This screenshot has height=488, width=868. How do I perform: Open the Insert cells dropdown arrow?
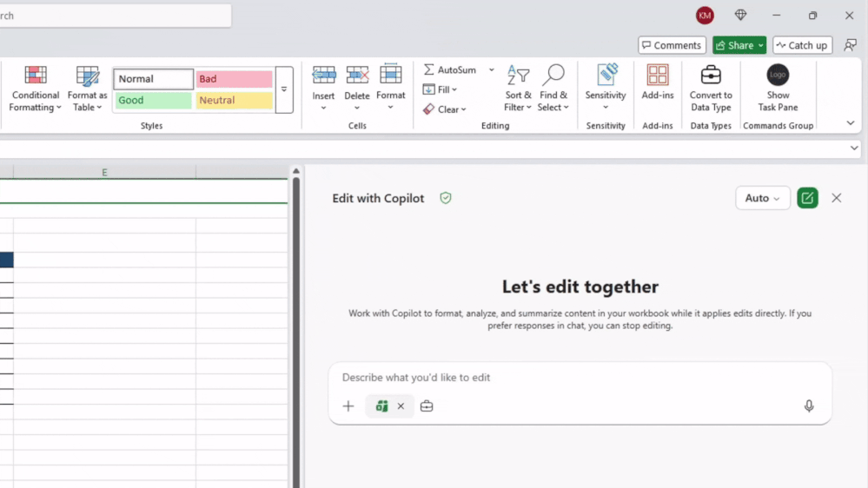click(x=323, y=108)
